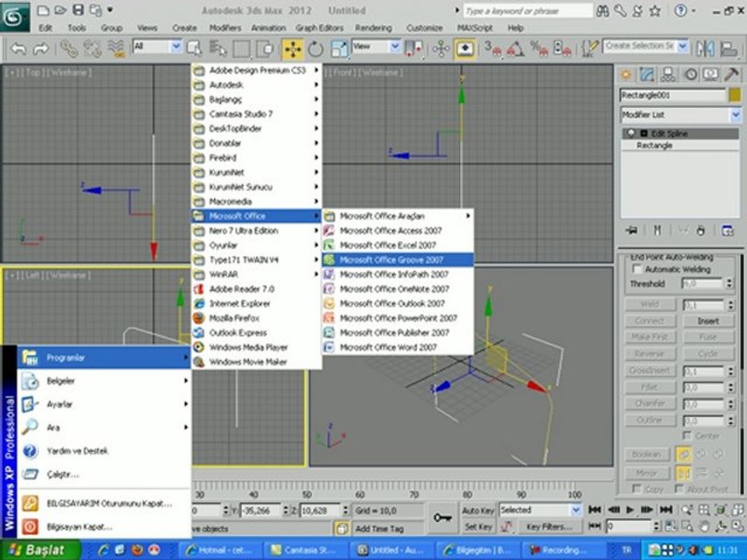The image size is (747, 560).
Task: Expand the selection filter All dropdown
Action: click(x=177, y=46)
